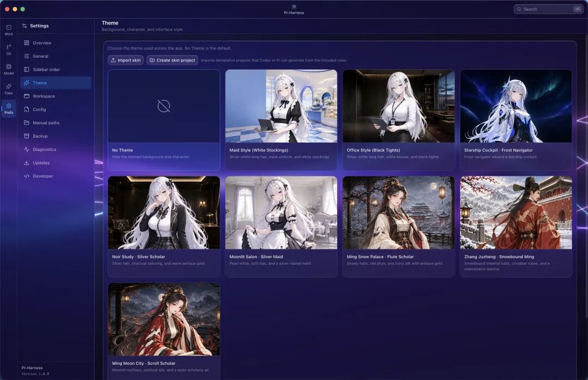588x380 pixels.
Task: Click the Theme sparkle icon
Action: pos(27,83)
